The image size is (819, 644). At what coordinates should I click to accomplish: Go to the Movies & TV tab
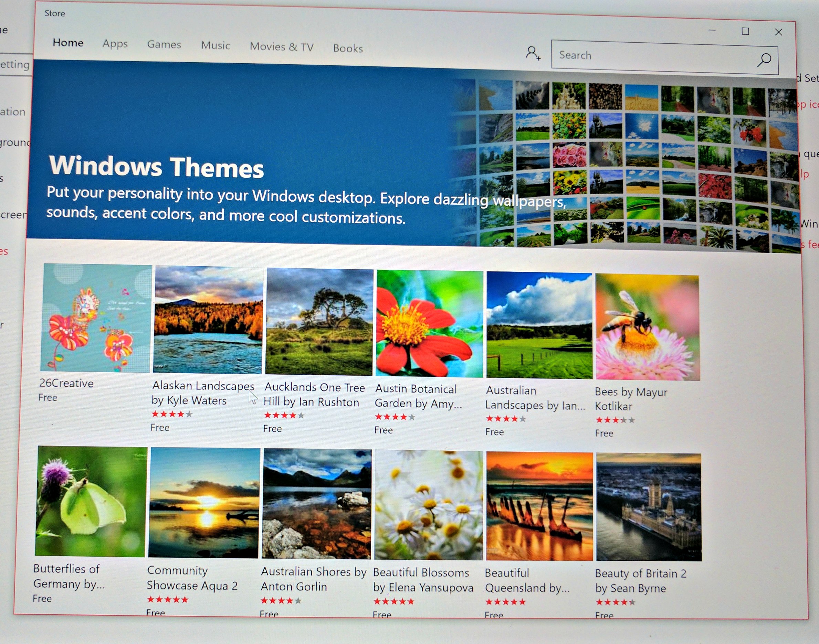281,47
